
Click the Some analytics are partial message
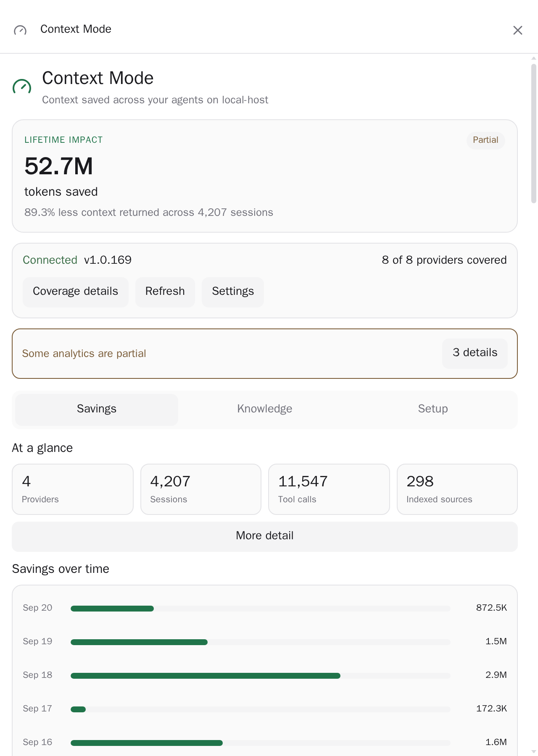(84, 354)
